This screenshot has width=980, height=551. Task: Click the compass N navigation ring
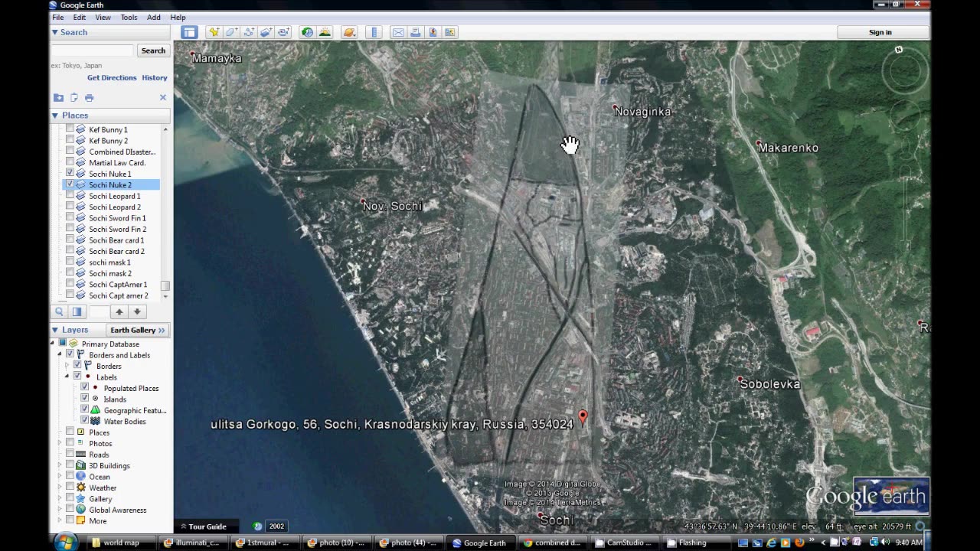click(904, 70)
